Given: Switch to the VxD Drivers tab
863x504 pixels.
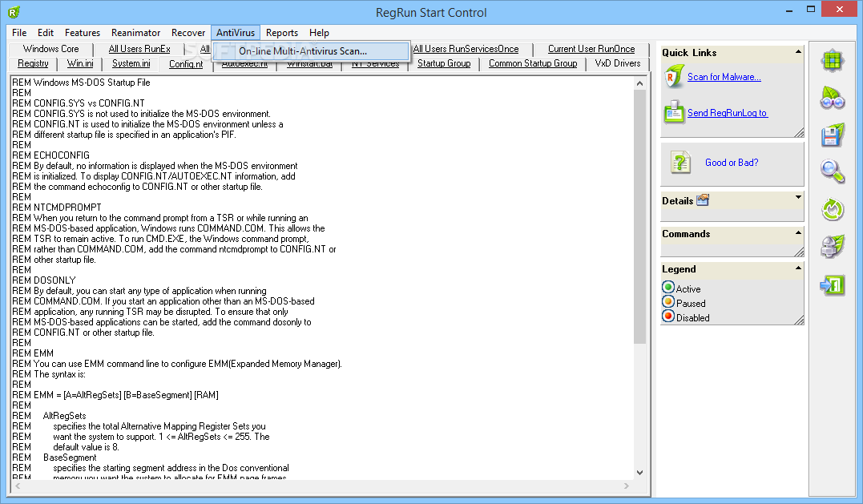Looking at the screenshot, I should coord(618,63).
